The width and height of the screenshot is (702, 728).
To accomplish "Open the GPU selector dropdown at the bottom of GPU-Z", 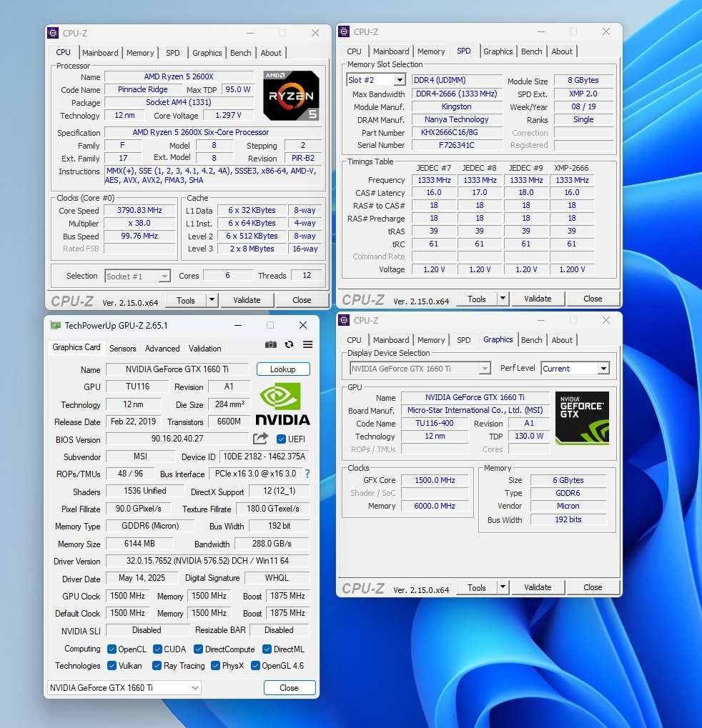I will click(x=196, y=687).
